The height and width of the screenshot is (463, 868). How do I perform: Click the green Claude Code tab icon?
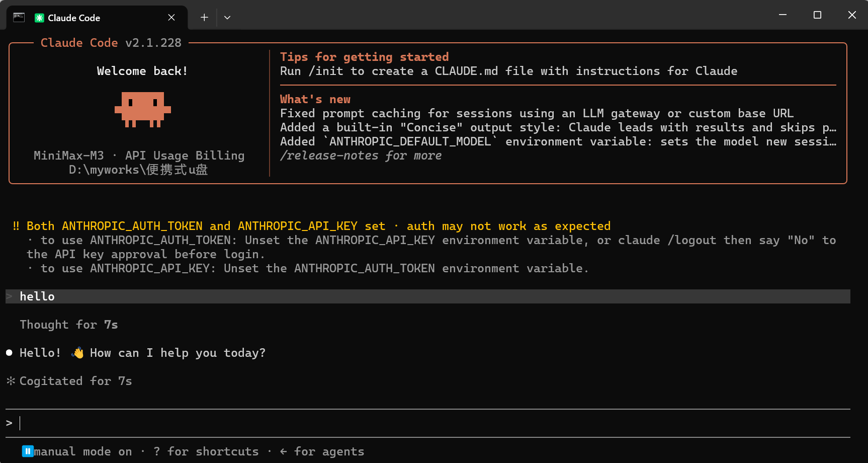click(x=39, y=18)
